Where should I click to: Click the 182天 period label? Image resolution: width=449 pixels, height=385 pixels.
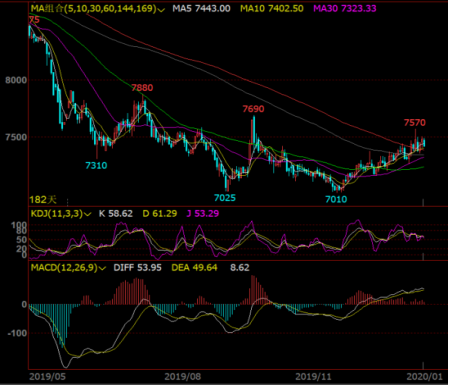(43, 200)
